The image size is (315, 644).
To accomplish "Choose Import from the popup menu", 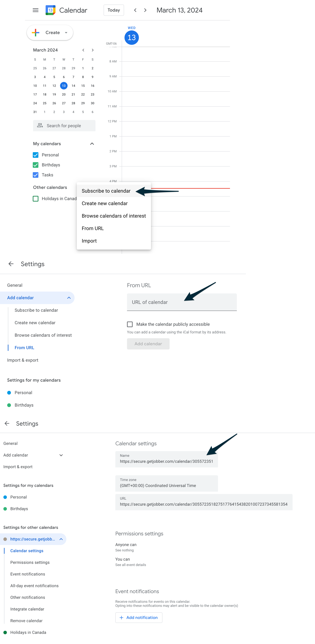I will 89,241.
